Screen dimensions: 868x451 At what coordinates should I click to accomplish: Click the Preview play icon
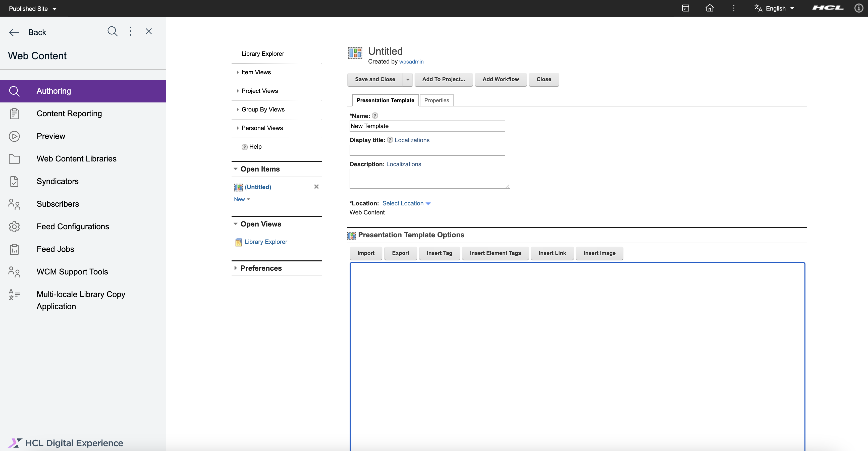(x=14, y=136)
